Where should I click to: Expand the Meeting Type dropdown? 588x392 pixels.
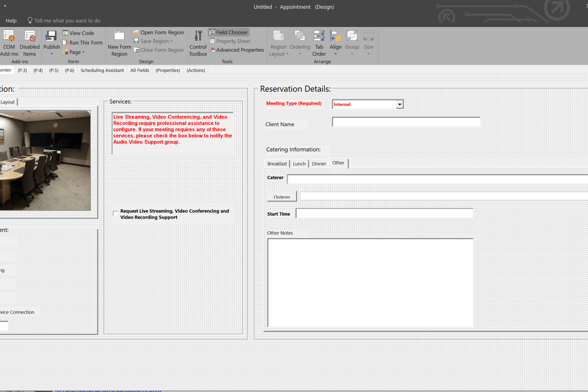(x=399, y=104)
